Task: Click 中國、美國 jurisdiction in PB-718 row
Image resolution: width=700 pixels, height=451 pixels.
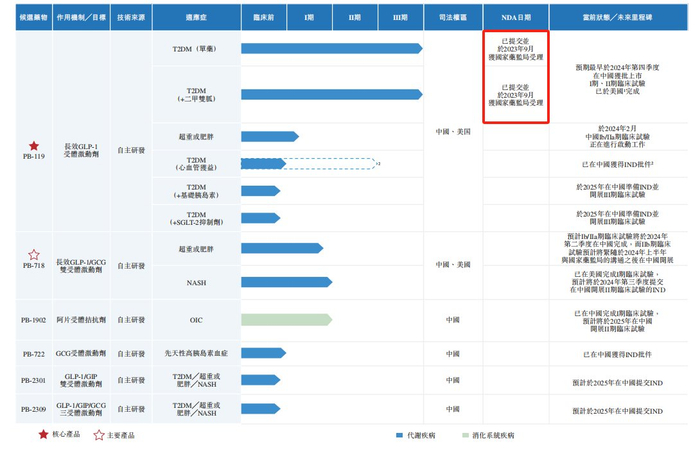Action: click(x=453, y=265)
